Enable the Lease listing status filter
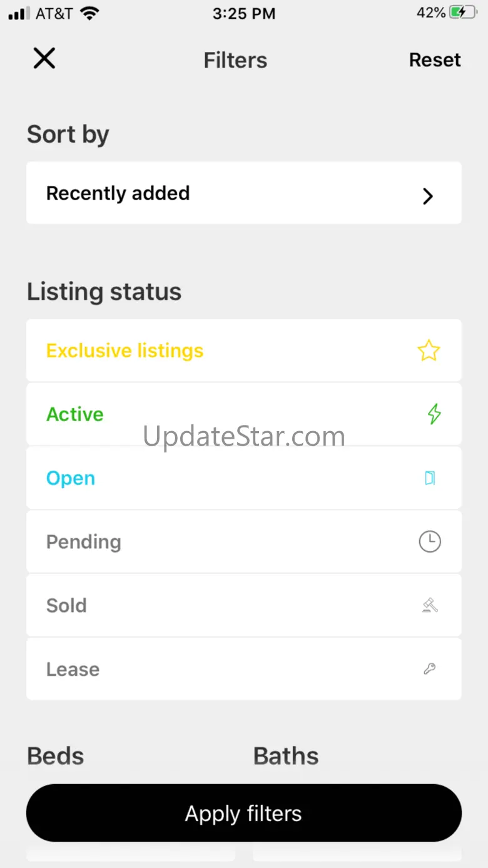Image resolution: width=488 pixels, height=868 pixels. tap(73, 670)
